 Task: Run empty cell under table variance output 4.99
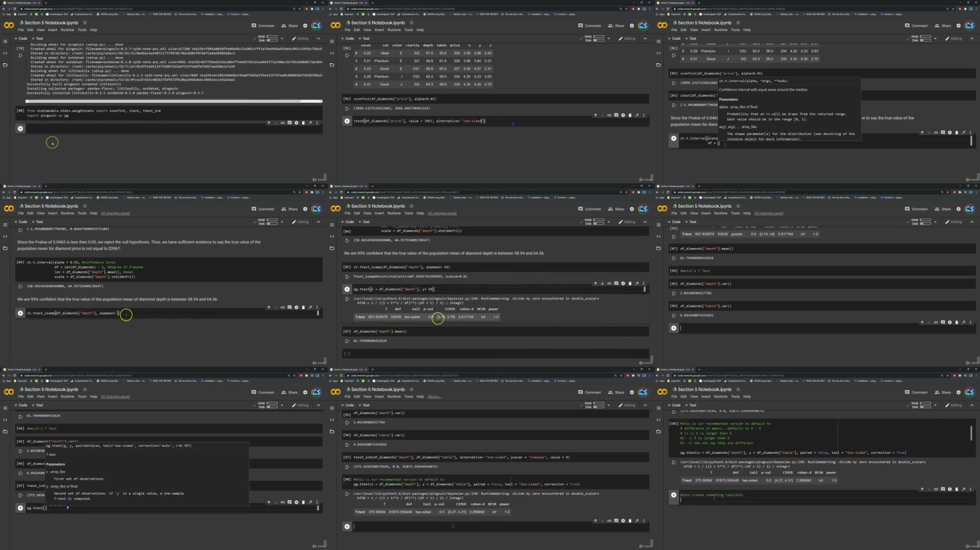[673, 328]
